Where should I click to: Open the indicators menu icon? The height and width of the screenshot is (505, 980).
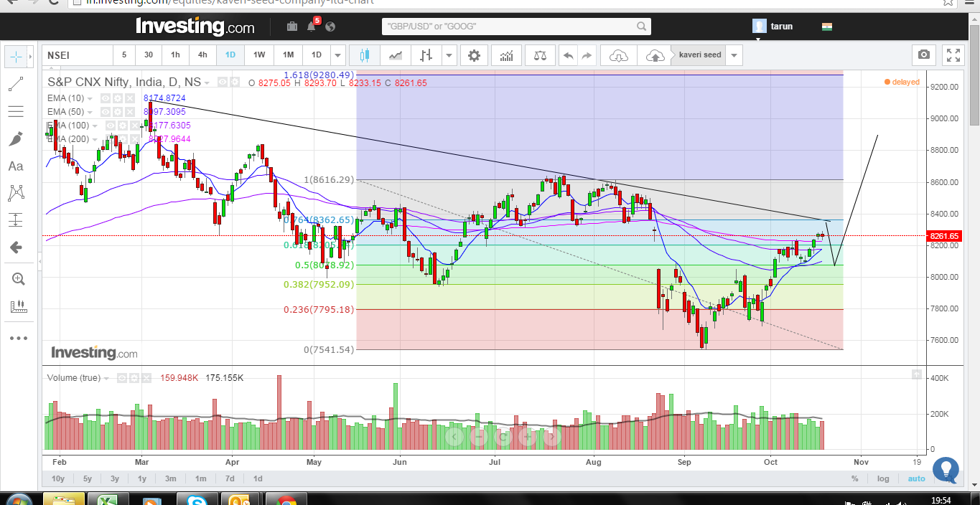click(x=507, y=55)
